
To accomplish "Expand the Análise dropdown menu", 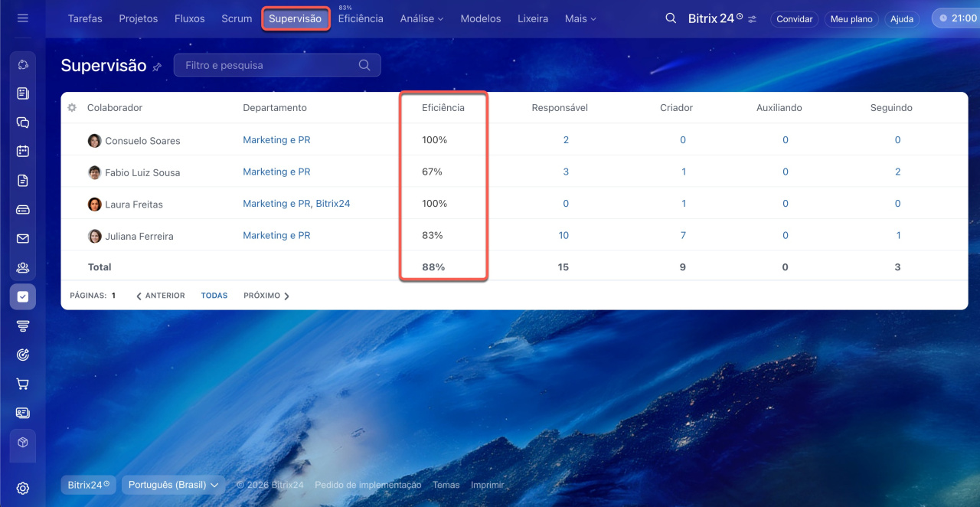I will [421, 18].
